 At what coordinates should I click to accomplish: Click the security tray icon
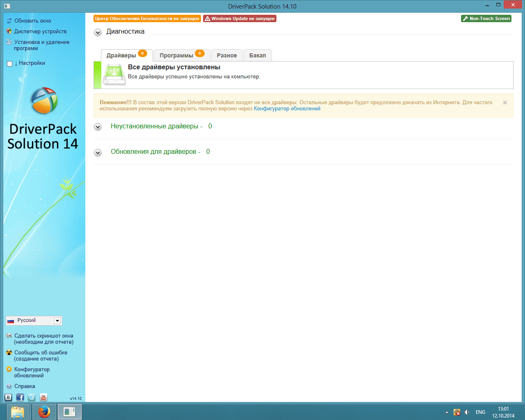[x=457, y=412]
